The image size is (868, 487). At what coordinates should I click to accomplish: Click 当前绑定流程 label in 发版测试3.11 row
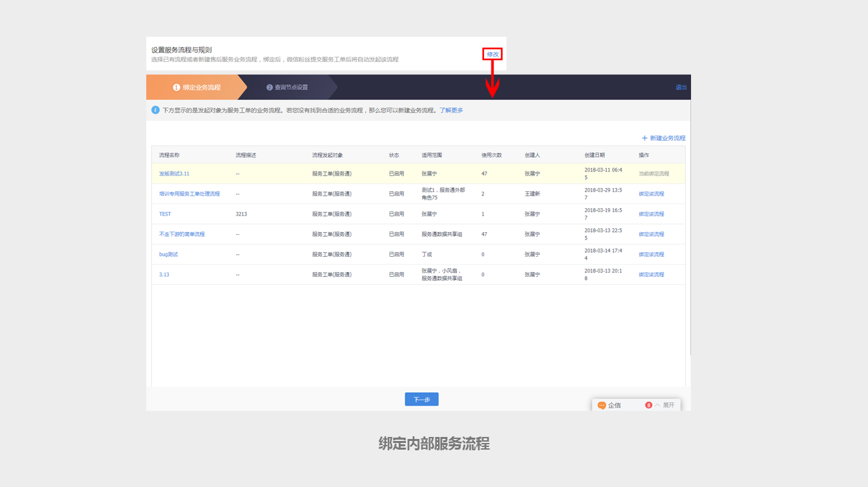coord(654,173)
